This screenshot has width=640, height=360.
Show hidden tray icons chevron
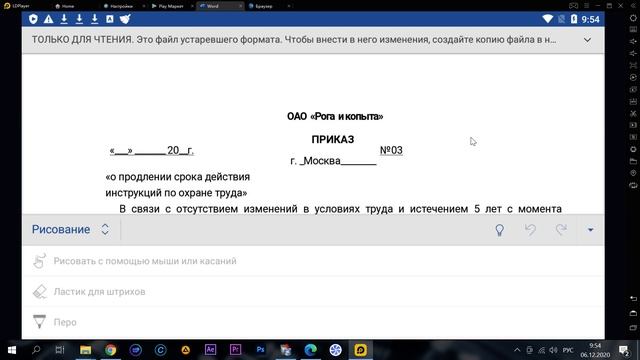(517, 350)
